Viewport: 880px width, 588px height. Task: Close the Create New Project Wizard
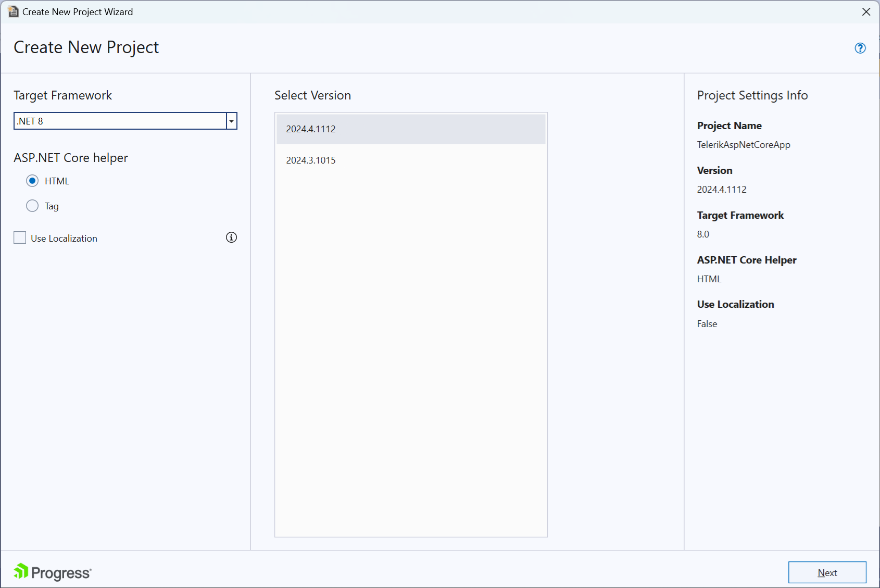click(865, 11)
